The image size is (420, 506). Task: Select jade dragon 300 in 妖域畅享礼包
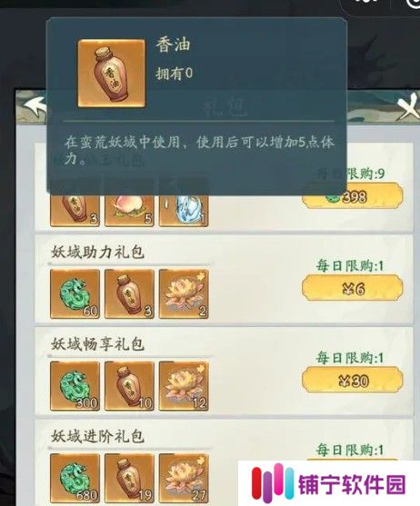point(75,386)
